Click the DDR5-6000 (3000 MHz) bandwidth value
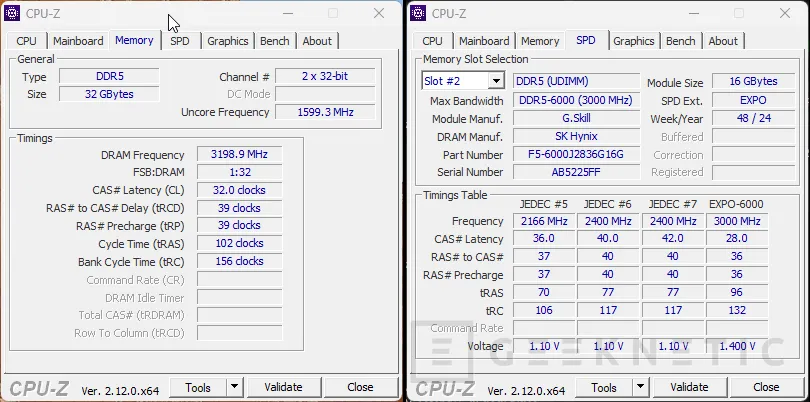The height and width of the screenshot is (402, 810). (577, 100)
